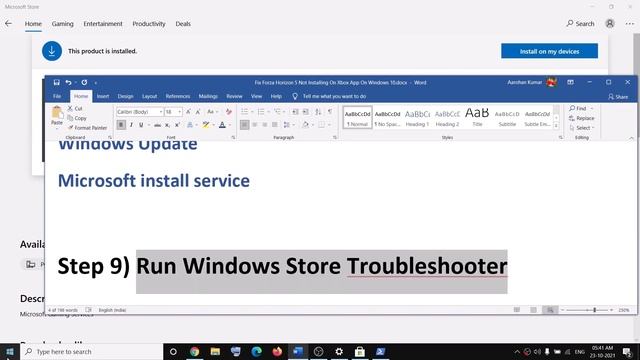Image resolution: width=640 pixels, height=360 pixels.
Task: Switch to the Mailings ribbon tab
Action: coord(208,96)
